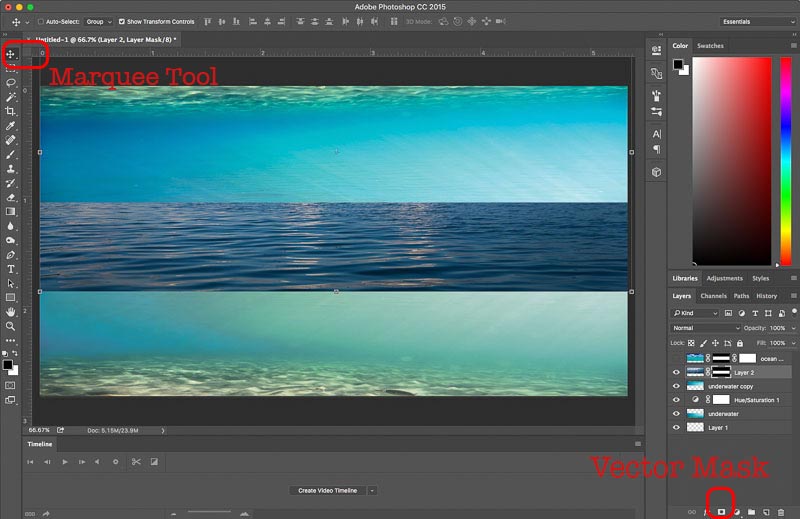Toggle Quick Mask mode
The image size is (800, 519).
10,385
